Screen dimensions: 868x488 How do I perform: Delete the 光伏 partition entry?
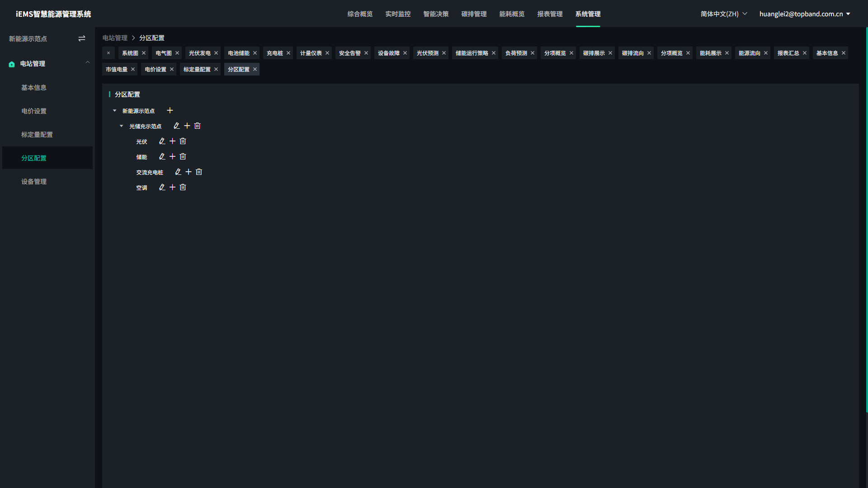183,141
